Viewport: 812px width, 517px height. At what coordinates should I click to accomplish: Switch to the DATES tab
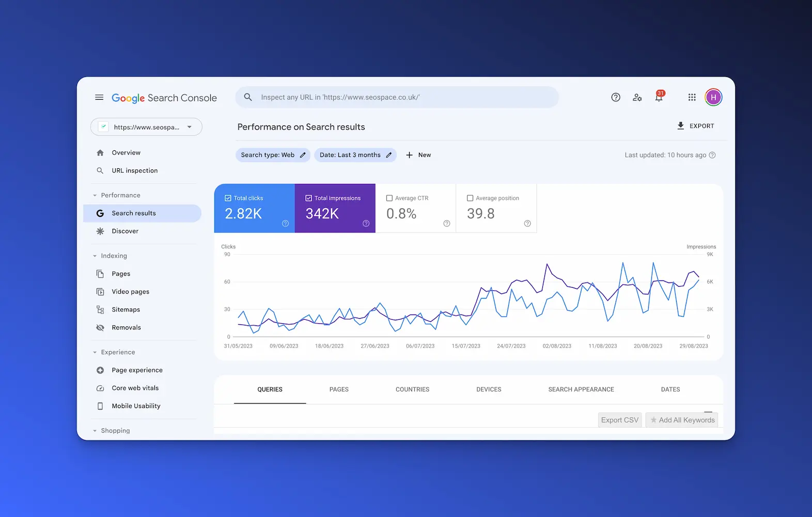point(670,389)
